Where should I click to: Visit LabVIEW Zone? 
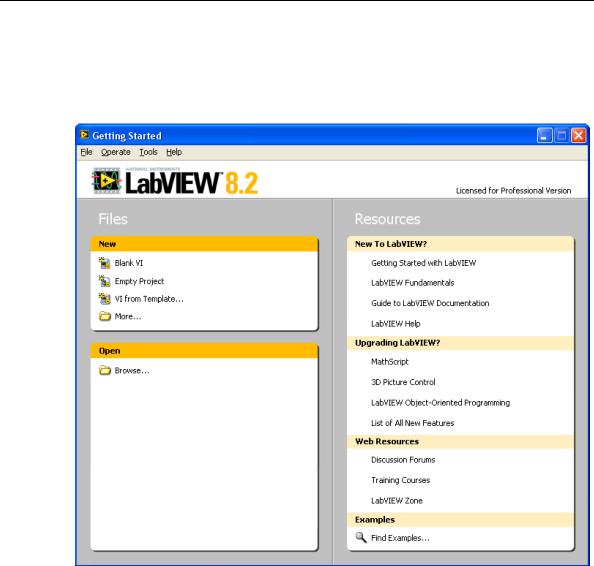click(x=397, y=500)
